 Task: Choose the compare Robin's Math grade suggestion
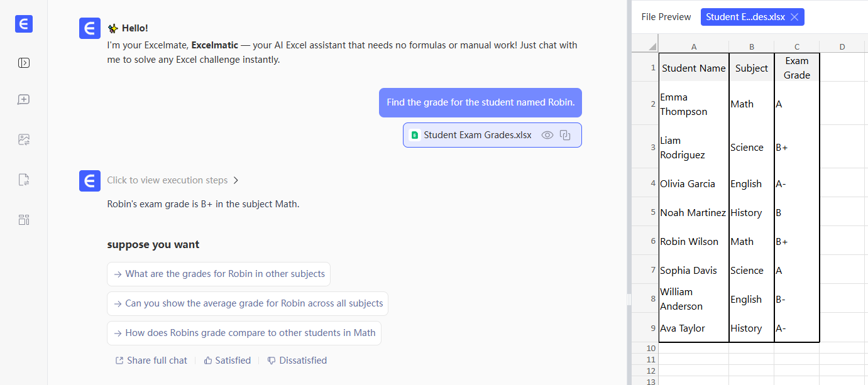[244, 333]
